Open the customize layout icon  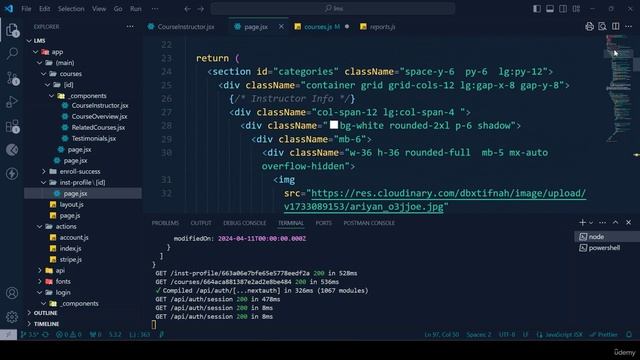576,9
